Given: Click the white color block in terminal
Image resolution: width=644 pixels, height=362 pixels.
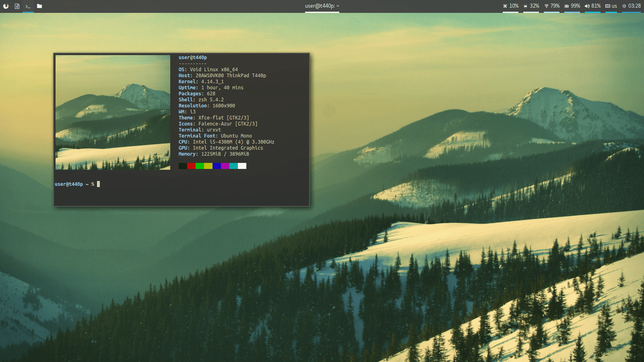Looking at the screenshot, I should pyautogui.click(x=242, y=166).
